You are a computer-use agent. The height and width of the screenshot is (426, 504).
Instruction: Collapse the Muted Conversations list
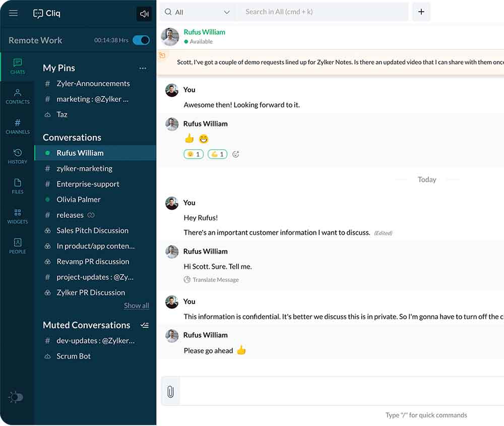pyautogui.click(x=145, y=325)
